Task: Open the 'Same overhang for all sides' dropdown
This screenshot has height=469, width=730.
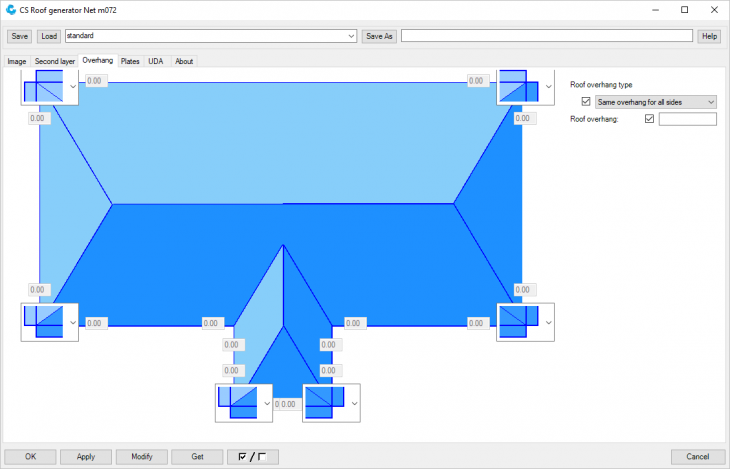Action: [656, 102]
